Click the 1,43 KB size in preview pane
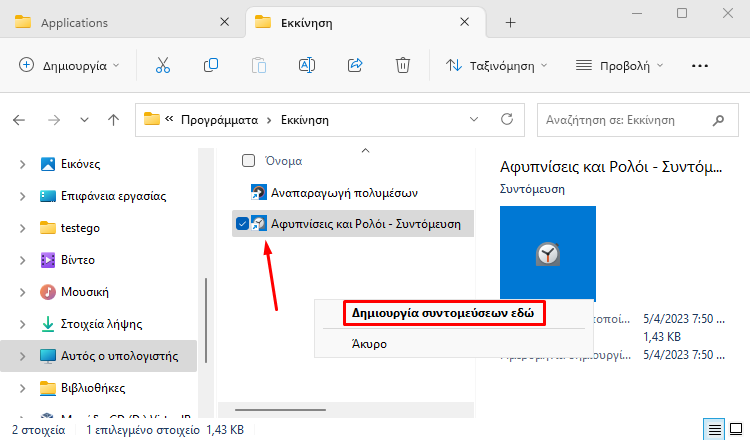Image resolution: width=750 pixels, height=440 pixels. point(662,337)
